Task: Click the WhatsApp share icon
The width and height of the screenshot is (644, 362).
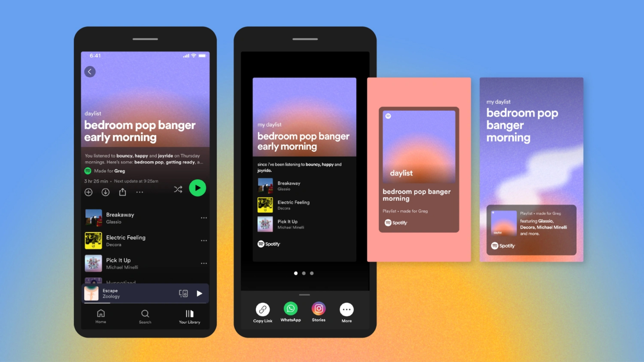Action: pos(290,309)
